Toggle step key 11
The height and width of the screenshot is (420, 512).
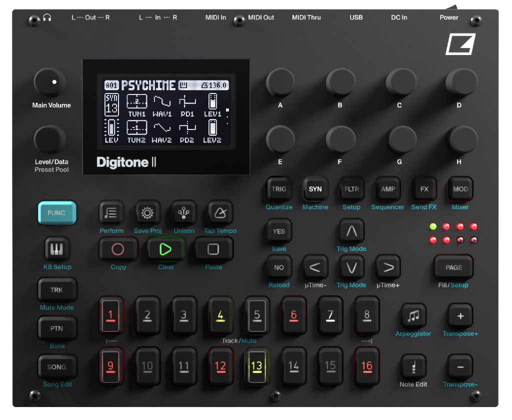(184, 366)
